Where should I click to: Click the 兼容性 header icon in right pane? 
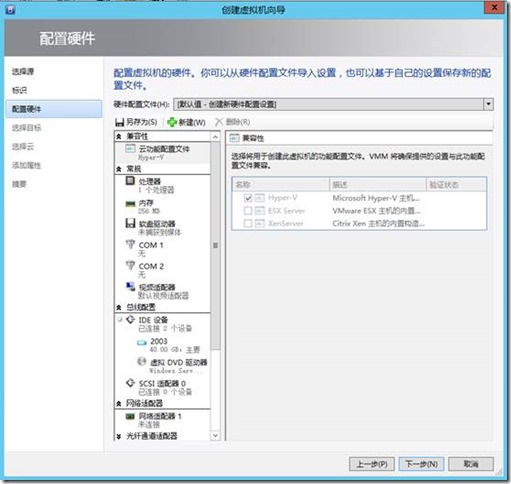(x=234, y=138)
